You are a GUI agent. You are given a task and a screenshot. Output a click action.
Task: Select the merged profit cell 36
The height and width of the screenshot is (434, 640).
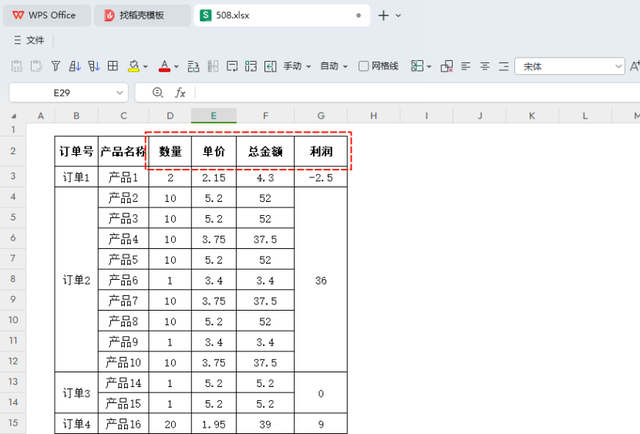pos(321,280)
